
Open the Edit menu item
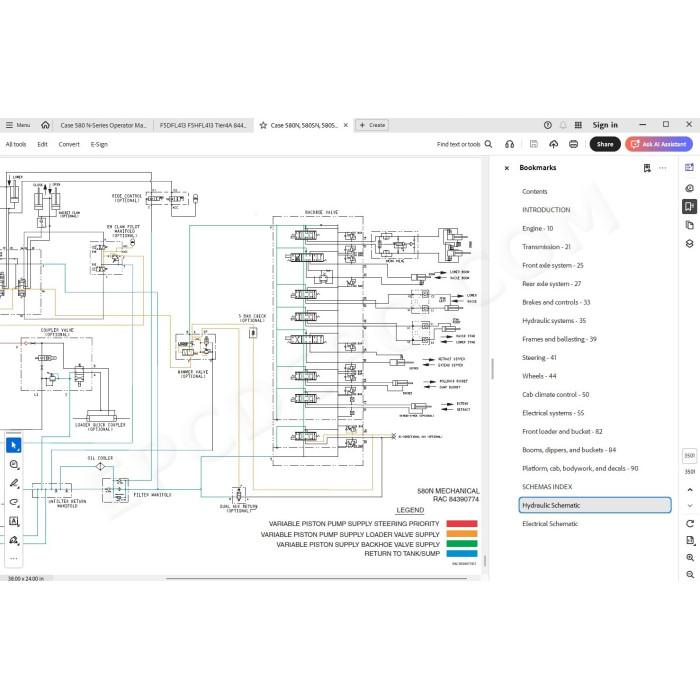(42, 144)
